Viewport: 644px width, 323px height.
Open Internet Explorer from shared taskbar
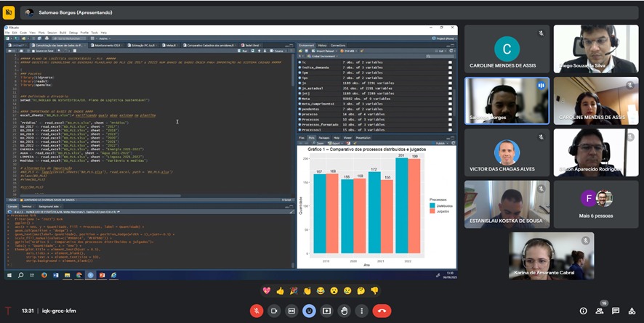pyautogui.click(x=113, y=275)
